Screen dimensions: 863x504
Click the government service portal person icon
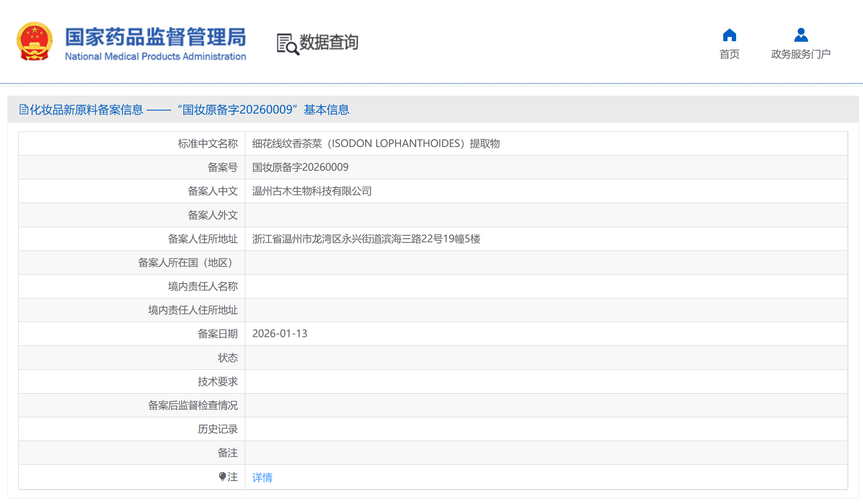[x=801, y=35]
